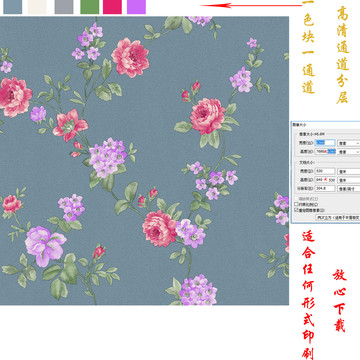
Task: Click the pixel height input field
Action: click(x=325, y=152)
